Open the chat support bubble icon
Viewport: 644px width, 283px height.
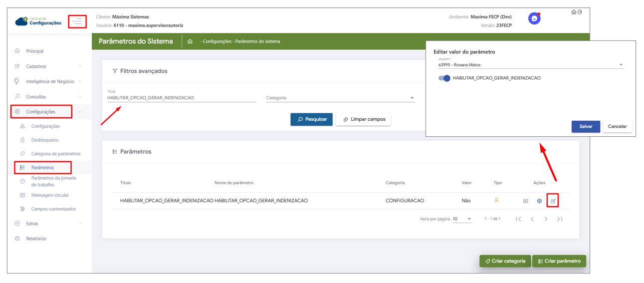tap(534, 18)
